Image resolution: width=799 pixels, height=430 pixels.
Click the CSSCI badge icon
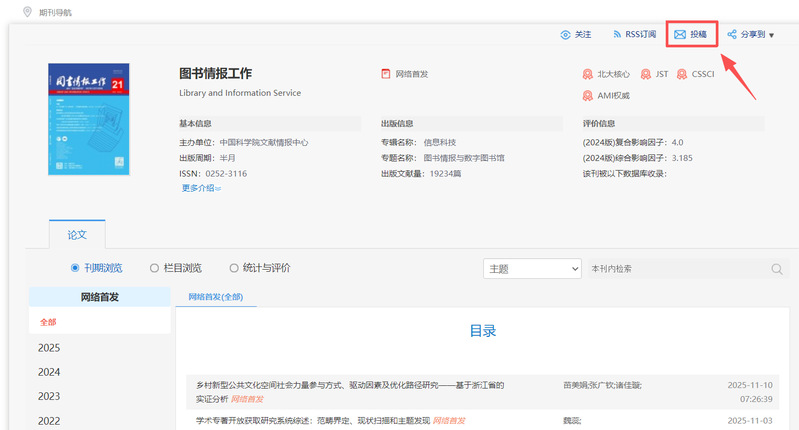pos(682,74)
